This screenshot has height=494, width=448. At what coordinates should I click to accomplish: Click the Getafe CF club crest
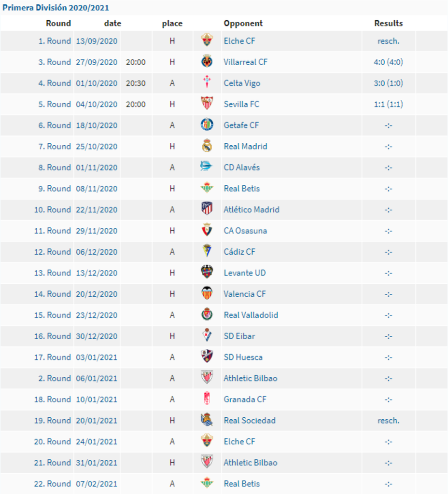point(207,125)
